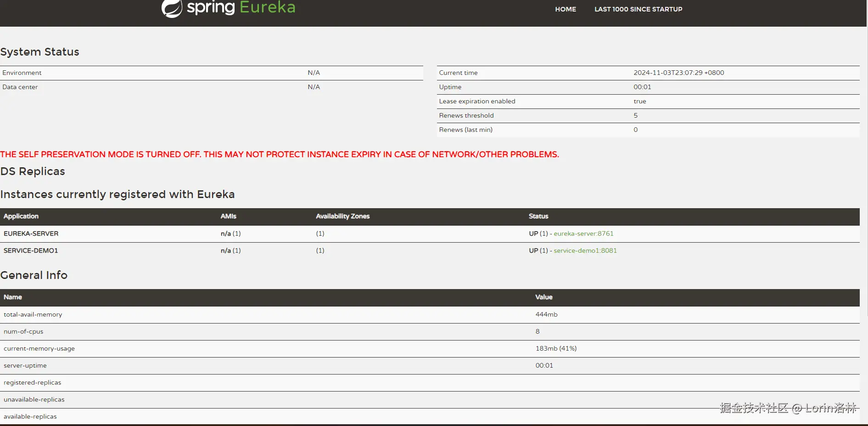Select the Environment label
The width and height of the screenshot is (868, 426).
(22, 73)
